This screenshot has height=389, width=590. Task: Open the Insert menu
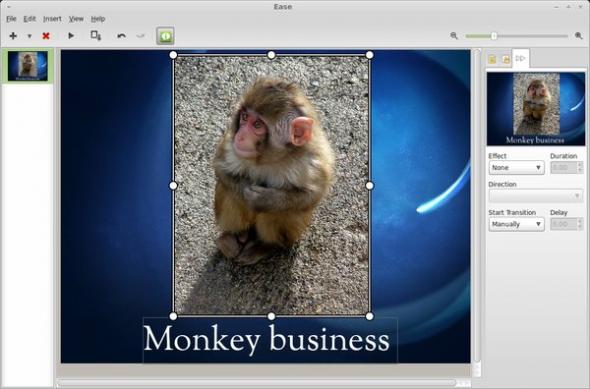52,18
